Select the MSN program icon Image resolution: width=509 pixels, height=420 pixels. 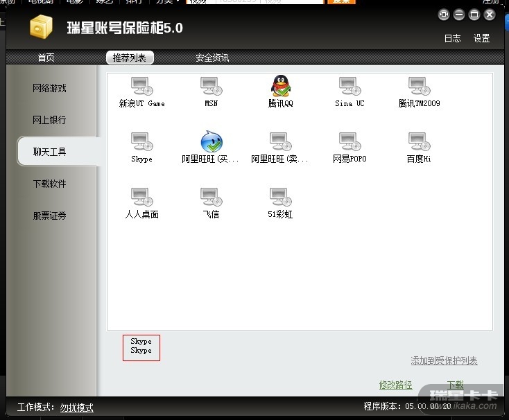pos(212,86)
